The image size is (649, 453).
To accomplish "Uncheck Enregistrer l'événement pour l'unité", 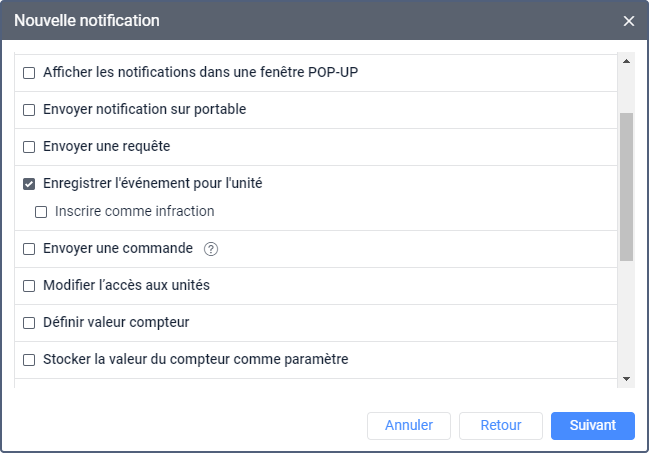I will click(x=29, y=184).
